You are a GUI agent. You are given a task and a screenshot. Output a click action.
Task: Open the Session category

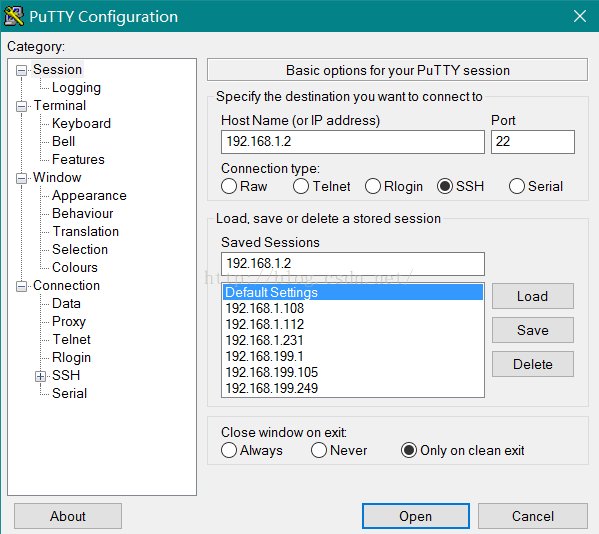57,70
